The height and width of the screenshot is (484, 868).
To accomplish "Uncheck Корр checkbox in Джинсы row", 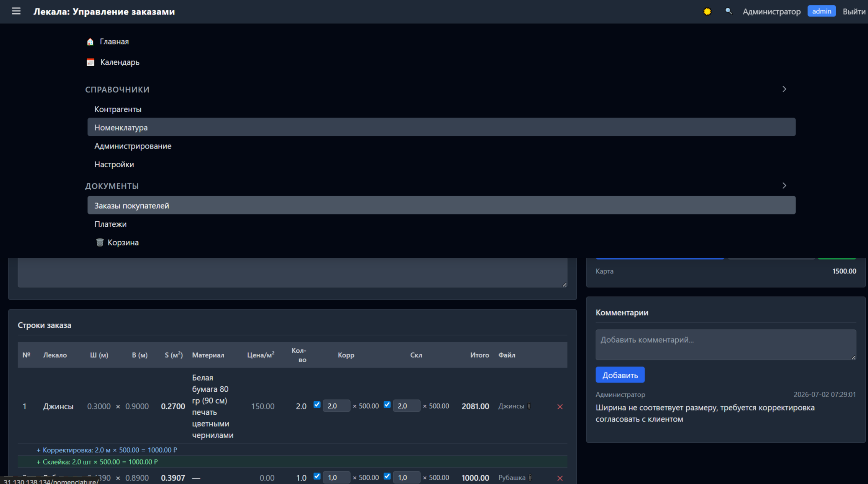I will click(317, 405).
